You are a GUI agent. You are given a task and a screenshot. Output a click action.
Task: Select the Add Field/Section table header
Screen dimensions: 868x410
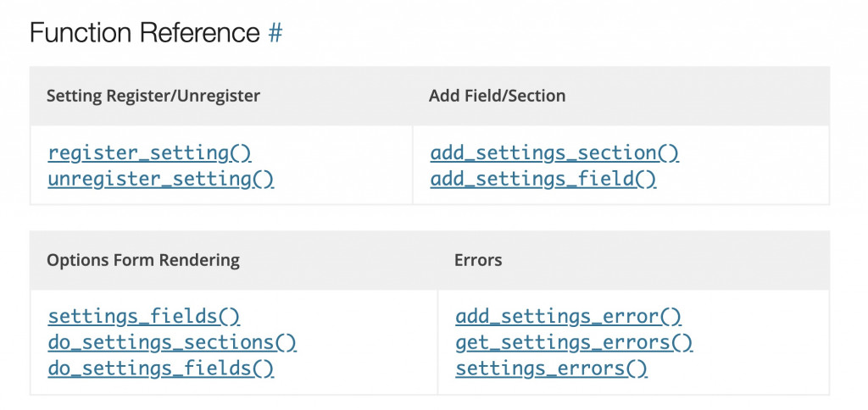click(497, 96)
